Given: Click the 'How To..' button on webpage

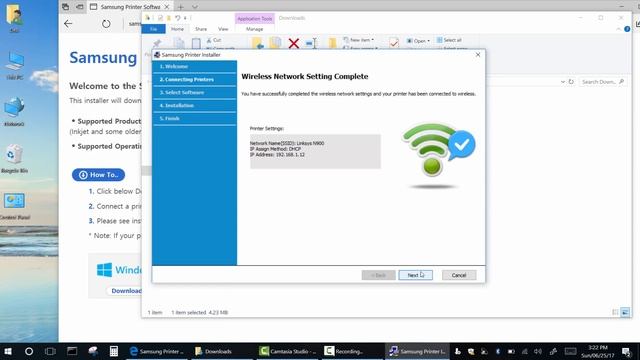Looking at the screenshot, I should (98, 175).
